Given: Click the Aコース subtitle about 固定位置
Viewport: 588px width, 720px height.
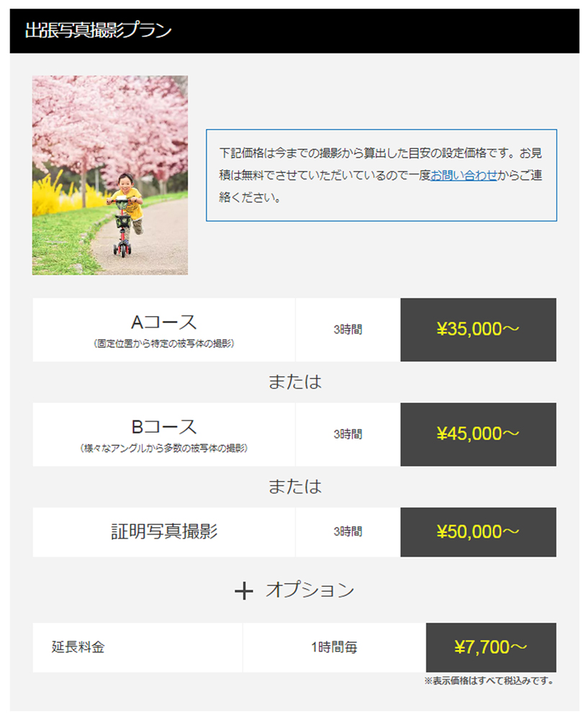Looking at the screenshot, I should pos(164,343).
